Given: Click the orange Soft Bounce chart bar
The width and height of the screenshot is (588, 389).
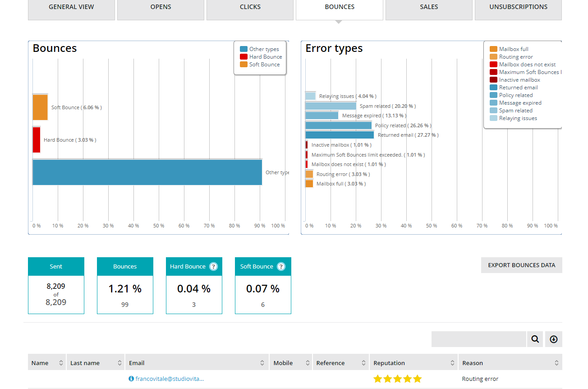Looking at the screenshot, I should (40, 107).
